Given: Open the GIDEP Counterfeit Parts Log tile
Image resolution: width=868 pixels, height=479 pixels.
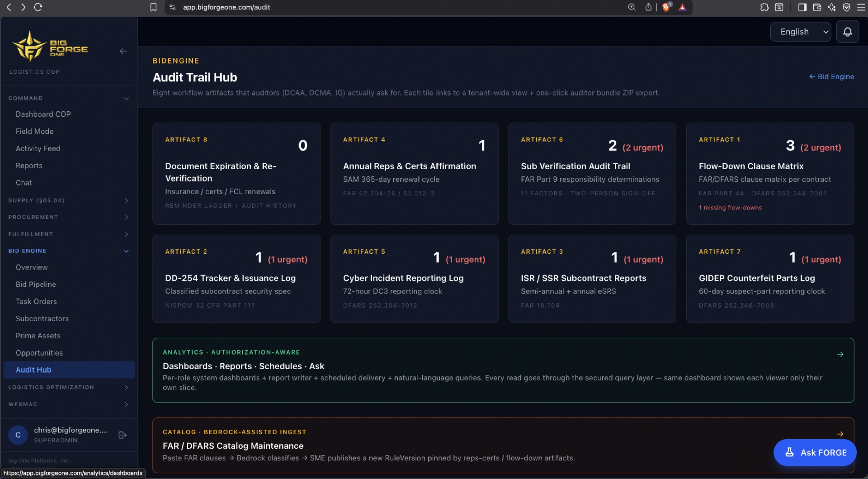Looking at the screenshot, I should click(x=770, y=279).
